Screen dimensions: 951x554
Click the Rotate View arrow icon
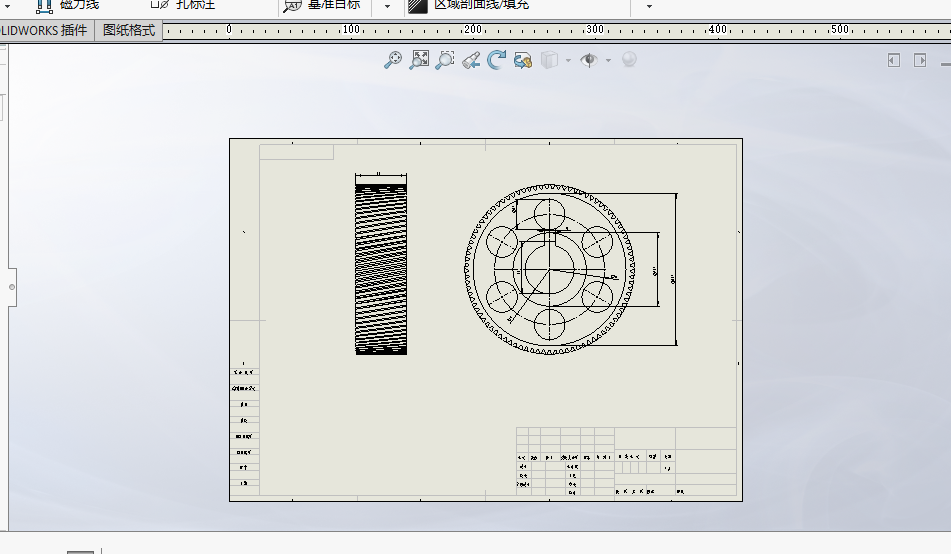click(x=497, y=60)
